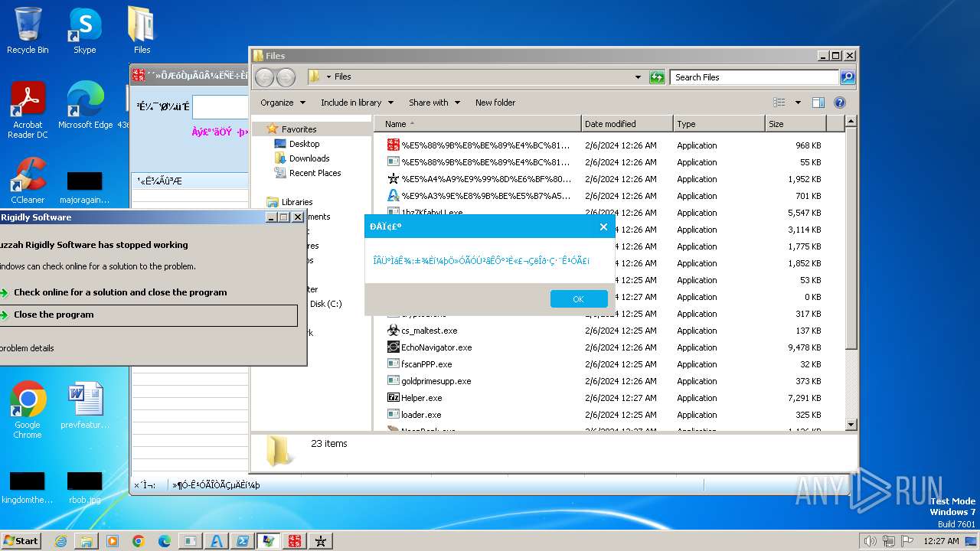This screenshot has width=980, height=551.
Task: Select fscanPPP.exe in file list
Action: (x=426, y=364)
